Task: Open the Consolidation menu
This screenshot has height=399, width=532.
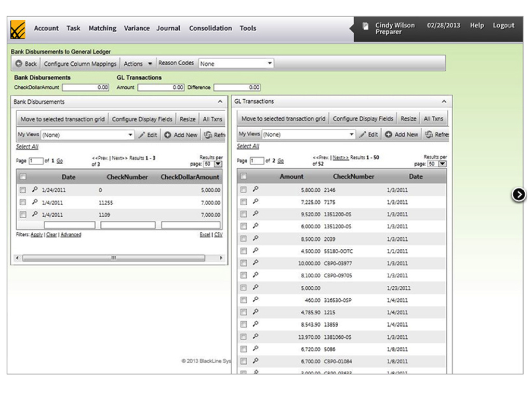Action: coord(210,28)
